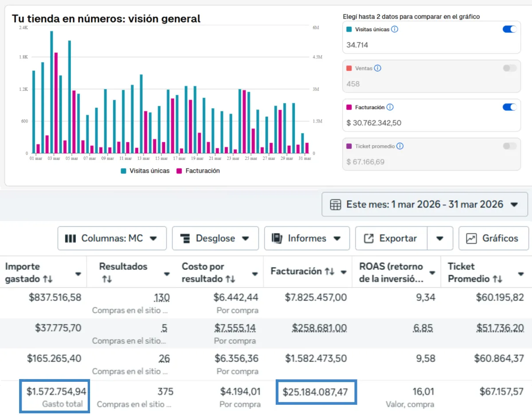
Task: Turn off the Facturación toggle
Action: pos(509,107)
